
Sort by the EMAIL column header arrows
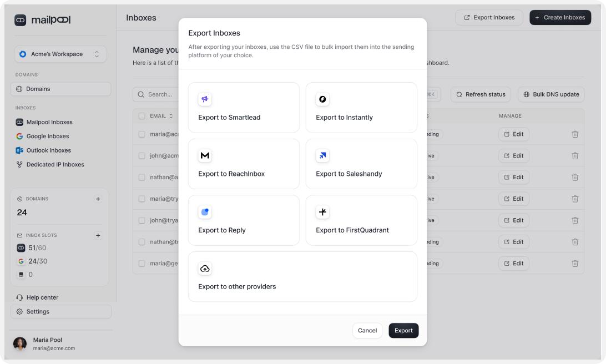click(171, 116)
